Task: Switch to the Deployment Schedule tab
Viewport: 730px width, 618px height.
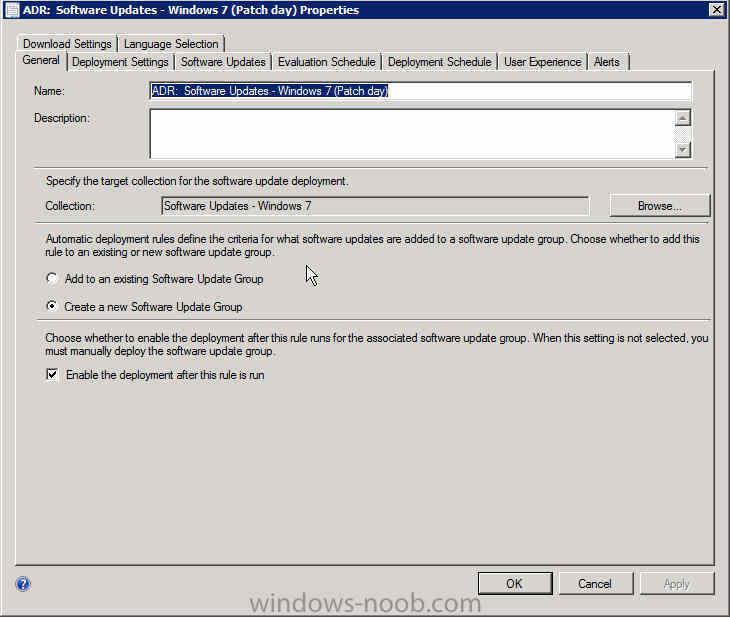Action: coord(439,62)
